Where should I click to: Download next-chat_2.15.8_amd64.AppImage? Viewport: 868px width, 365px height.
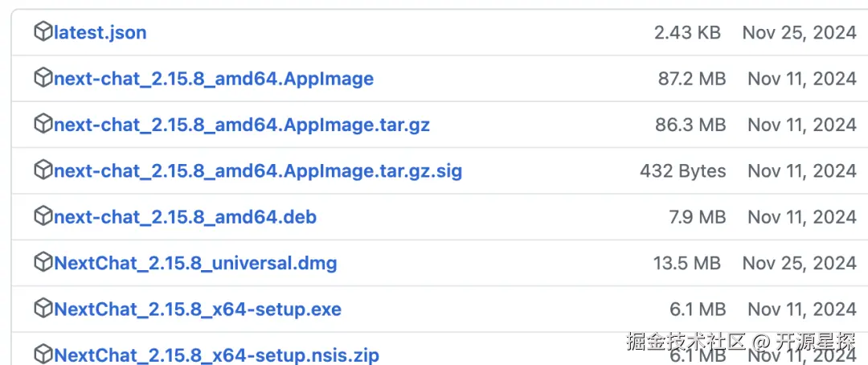click(214, 78)
